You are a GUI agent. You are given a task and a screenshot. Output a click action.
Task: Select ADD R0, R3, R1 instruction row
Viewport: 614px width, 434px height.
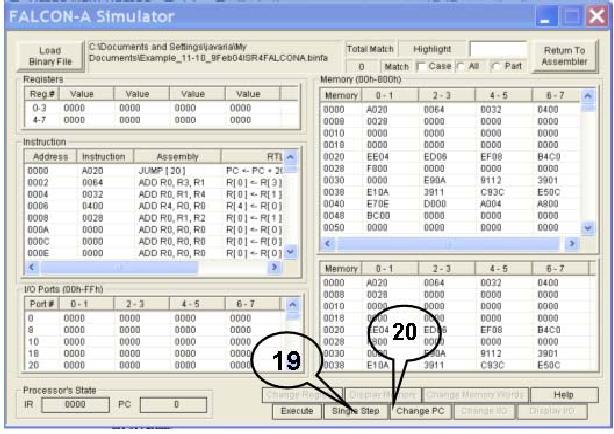click(155, 183)
